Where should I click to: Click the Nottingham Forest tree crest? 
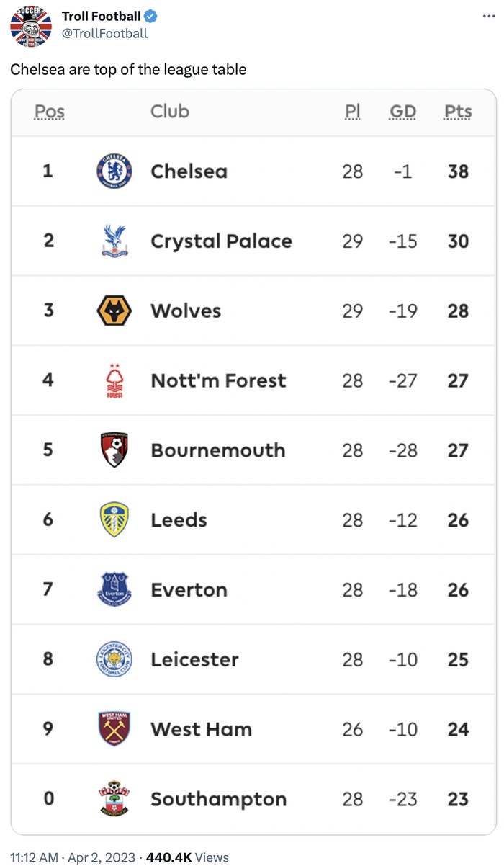click(x=114, y=380)
